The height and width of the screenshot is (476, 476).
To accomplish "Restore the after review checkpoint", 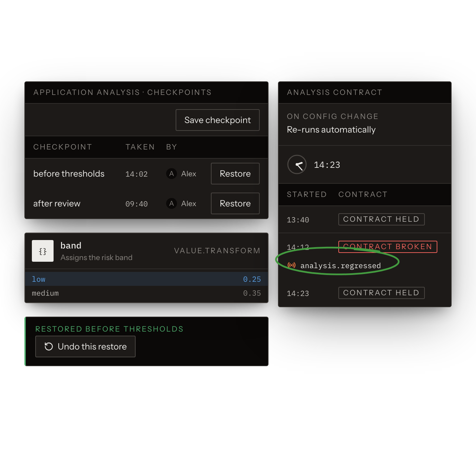I will click(x=235, y=203).
